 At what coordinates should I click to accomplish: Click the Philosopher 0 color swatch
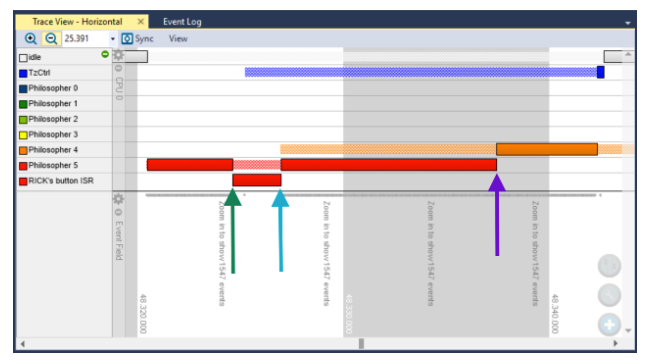(23, 89)
